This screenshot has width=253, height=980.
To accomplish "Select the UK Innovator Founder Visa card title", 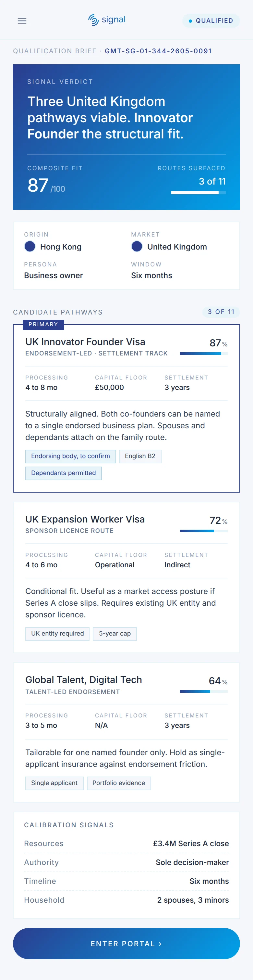I will [x=85, y=342].
